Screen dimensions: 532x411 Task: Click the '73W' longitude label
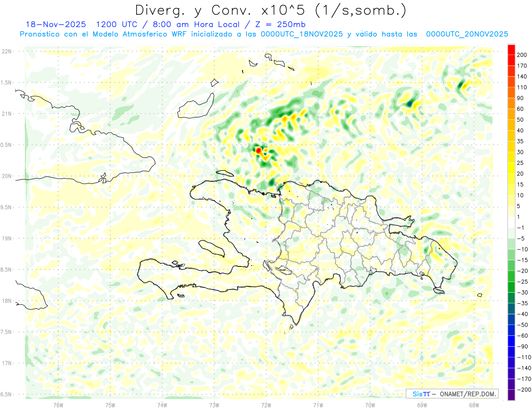[214, 405]
